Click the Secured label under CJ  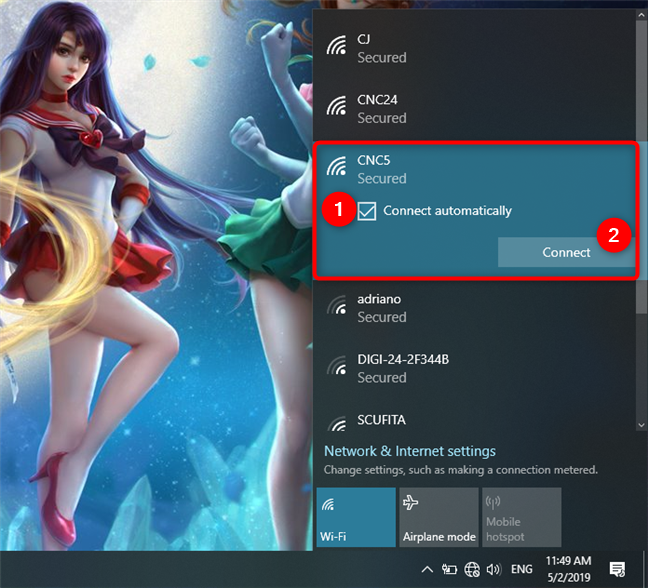click(382, 58)
